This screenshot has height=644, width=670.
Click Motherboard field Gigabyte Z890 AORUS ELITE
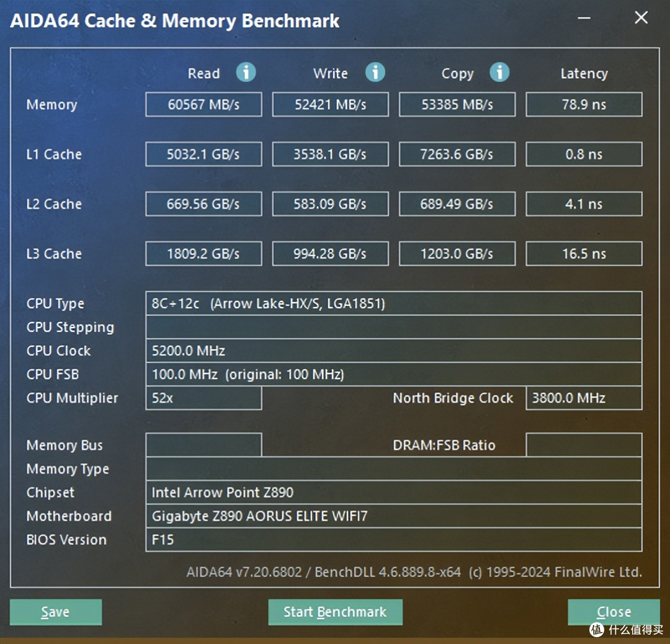pos(393,516)
